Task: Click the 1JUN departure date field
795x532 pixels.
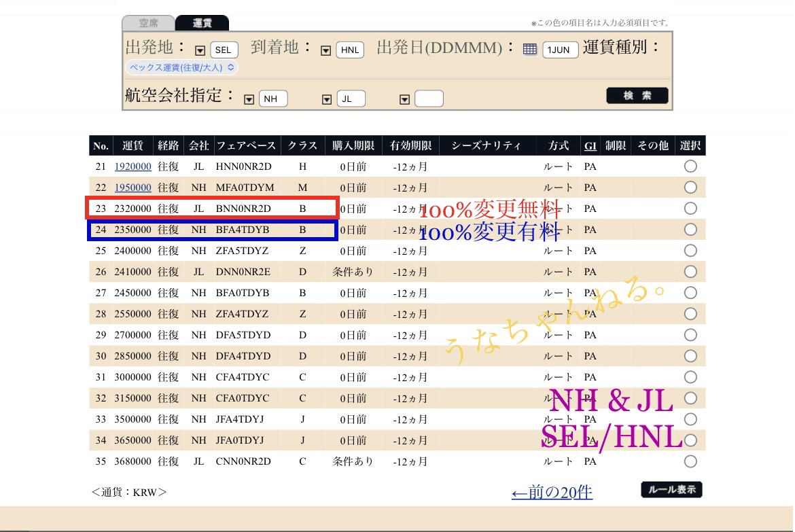Action: [561, 50]
